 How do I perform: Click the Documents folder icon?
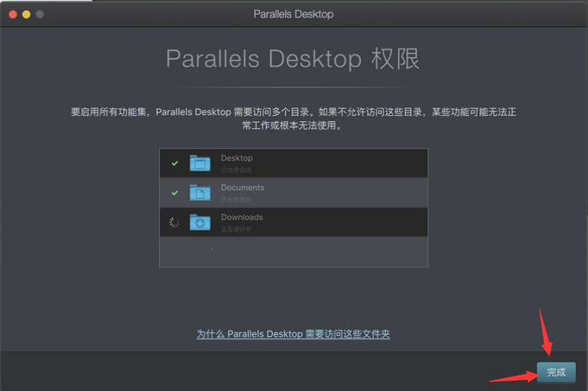click(200, 193)
